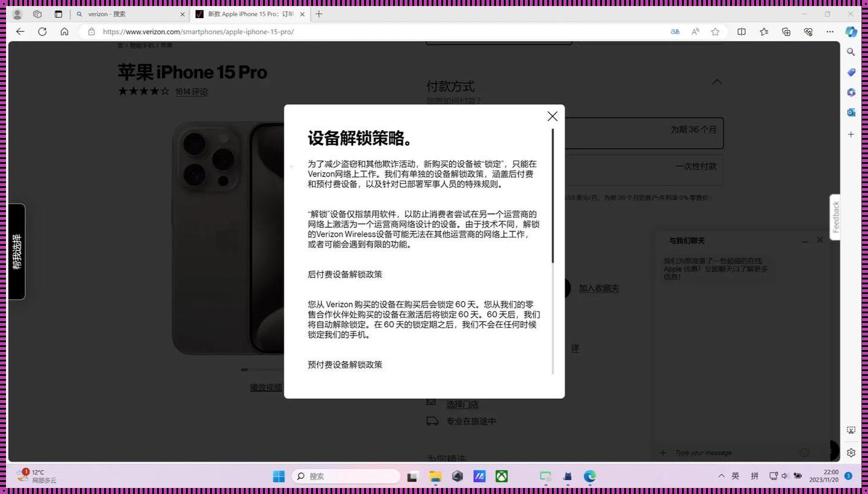Close the Apple iPhone 15 Pro tab
This screenshot has height=494, width=868.
(x=302, y=14)
